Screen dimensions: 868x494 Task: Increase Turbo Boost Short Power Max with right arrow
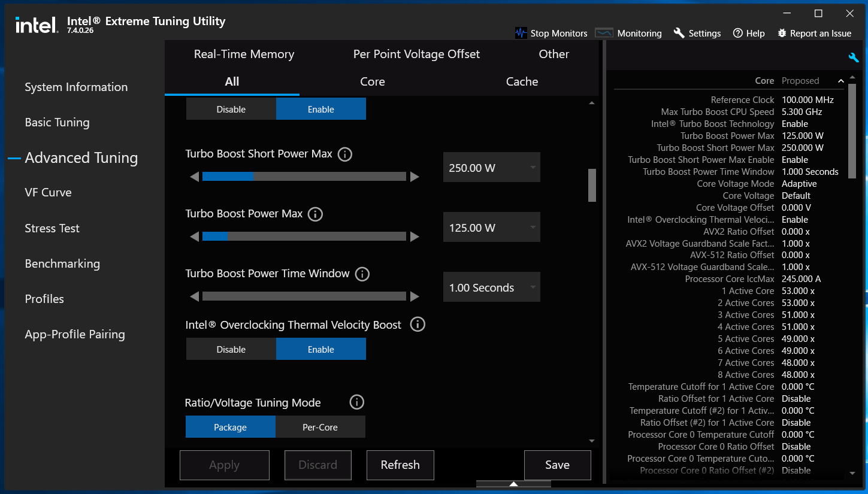click(415, 177)
